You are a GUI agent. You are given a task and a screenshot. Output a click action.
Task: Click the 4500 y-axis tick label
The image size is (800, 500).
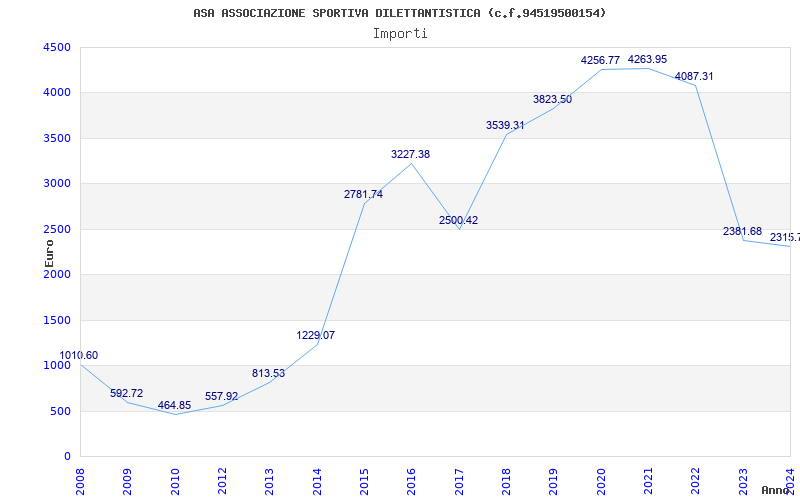pyautogui.click(x=56, y=48)
